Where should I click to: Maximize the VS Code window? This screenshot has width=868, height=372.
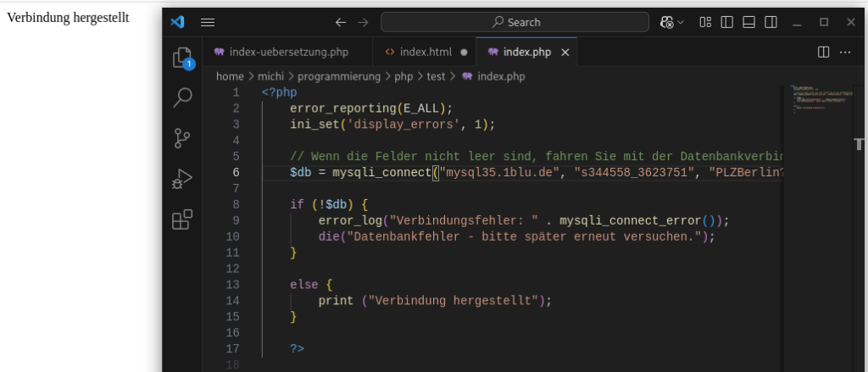point(824,22)
